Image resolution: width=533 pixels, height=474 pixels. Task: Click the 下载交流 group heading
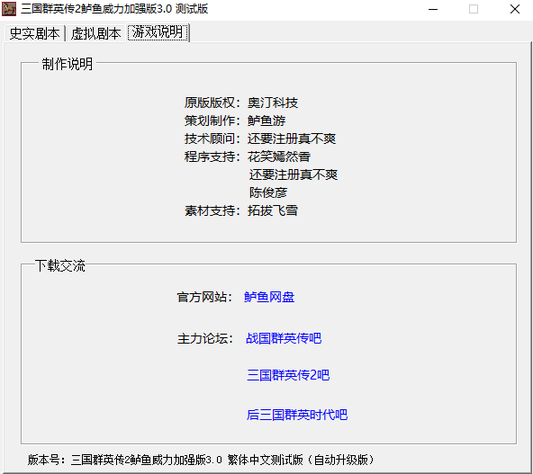[60, 265]
